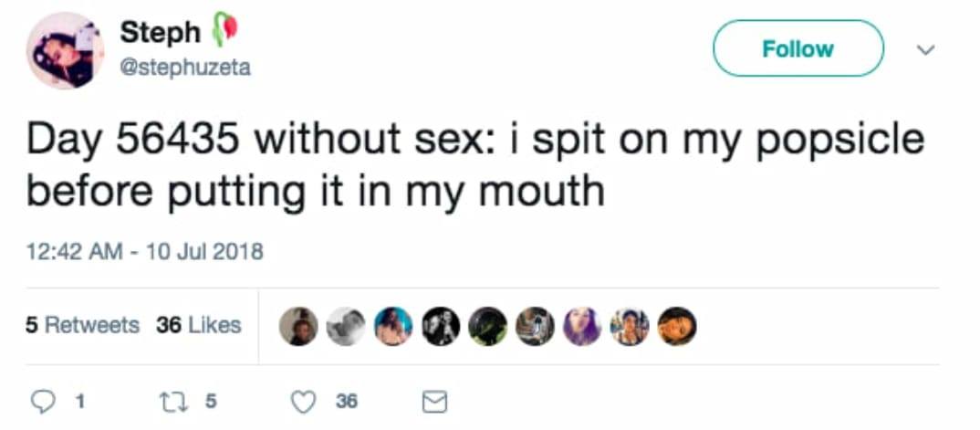Click the fifth liker avatar

click(x=488, y=326)
